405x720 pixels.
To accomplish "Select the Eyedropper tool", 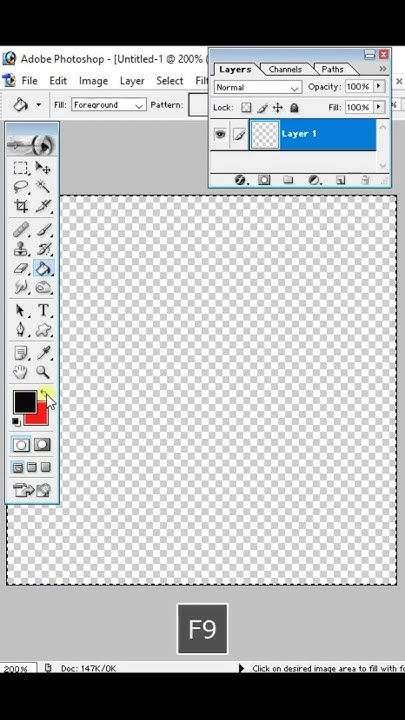I will coord(43,353).
